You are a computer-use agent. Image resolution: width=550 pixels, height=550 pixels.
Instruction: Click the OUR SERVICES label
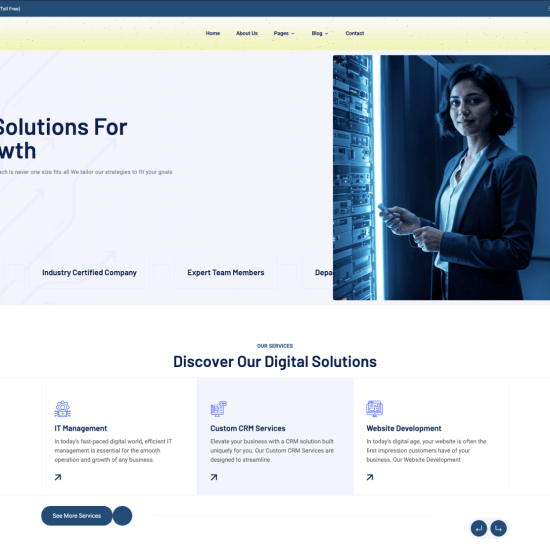(275, 346)
